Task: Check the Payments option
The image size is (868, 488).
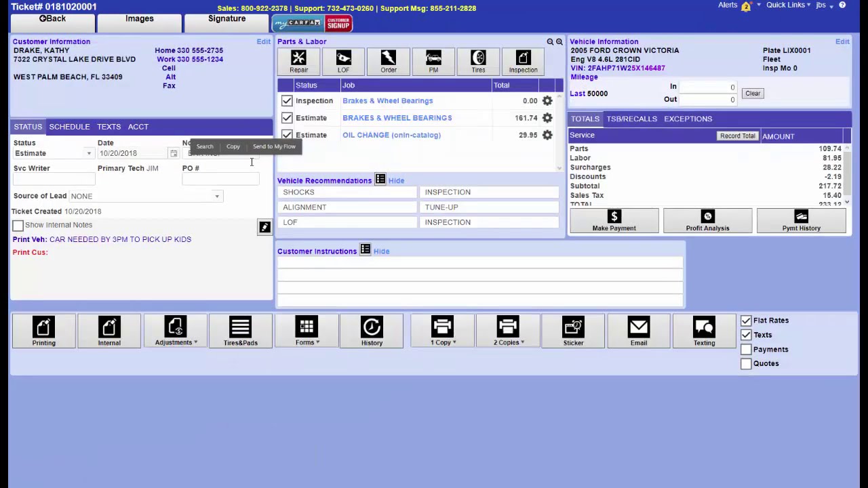Action: pyautogui.click(x=746, y=349)
